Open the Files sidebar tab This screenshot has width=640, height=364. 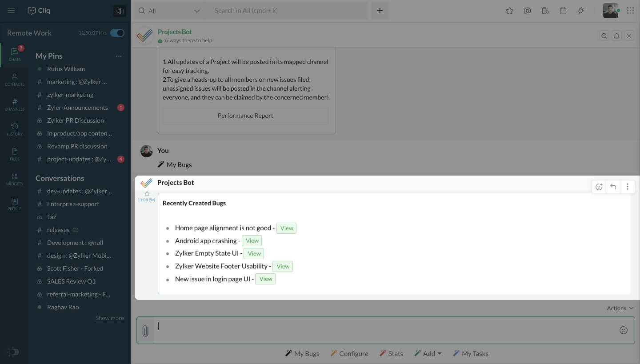(14, 154)
